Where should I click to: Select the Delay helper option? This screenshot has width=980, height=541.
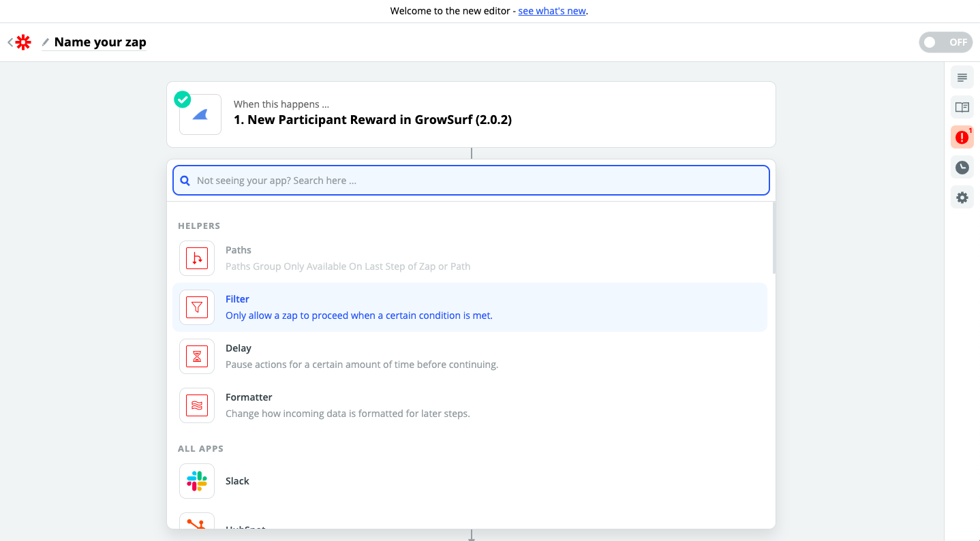[470, 356]
